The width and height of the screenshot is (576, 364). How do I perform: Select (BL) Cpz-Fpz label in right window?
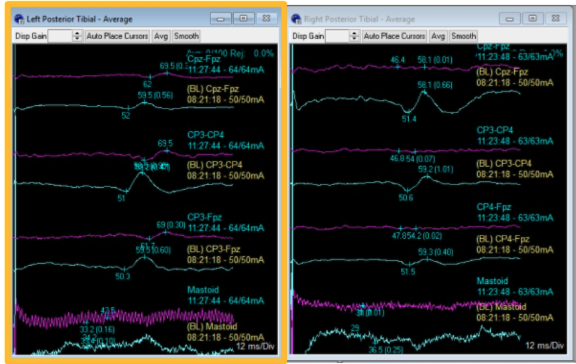pyautogui.click(x=515, y=77)
